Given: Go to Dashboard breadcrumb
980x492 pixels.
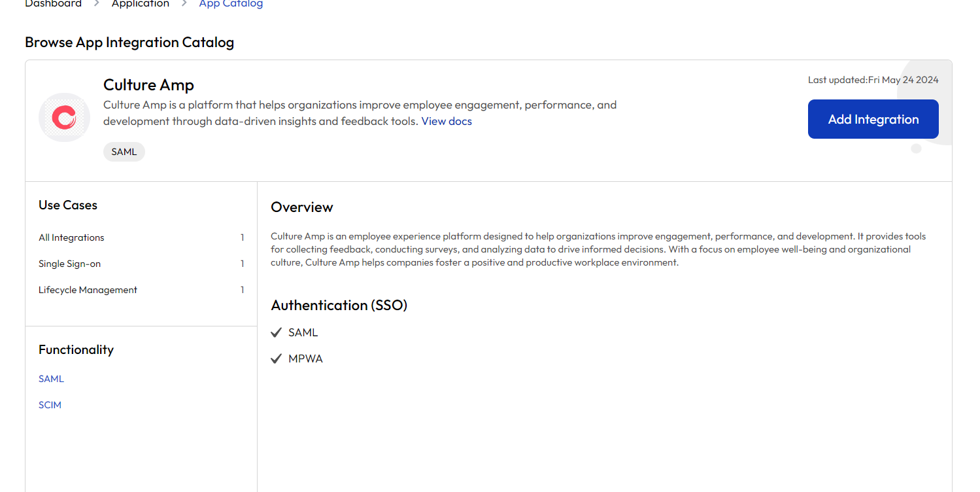Looking at the screenshot, I should (x=53, y=4).
